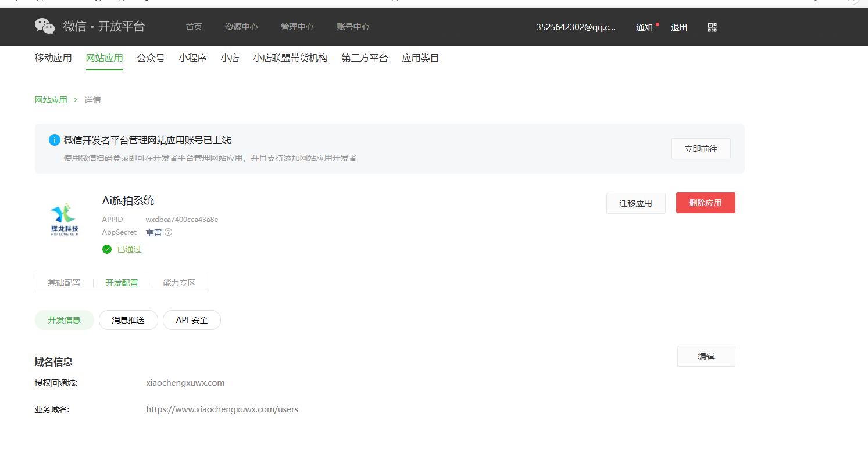
Task: Click the 辉龙科技 app logo thumbnail
Action: pyautogui.click(x=65, y=221)
